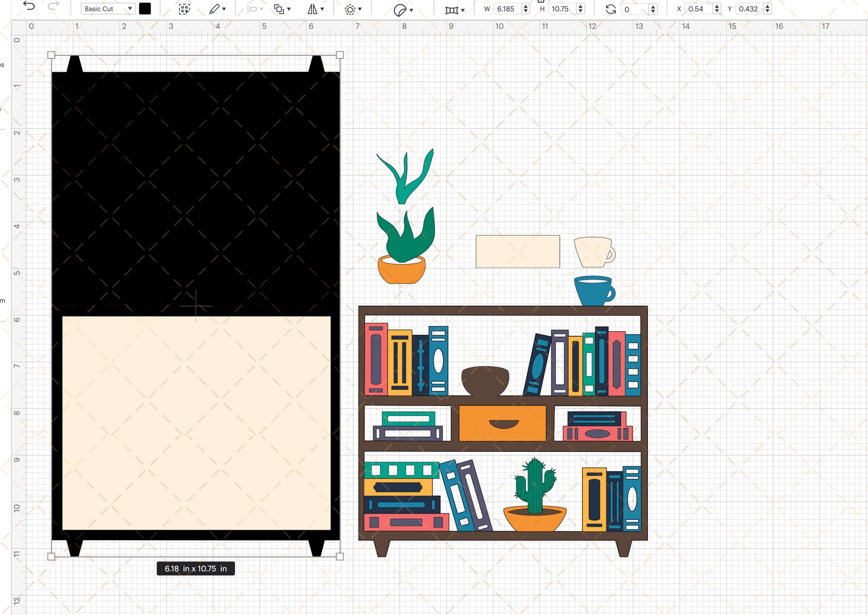
Task: Select the large cream rectangle panel
Action: (x=196, y=423)
